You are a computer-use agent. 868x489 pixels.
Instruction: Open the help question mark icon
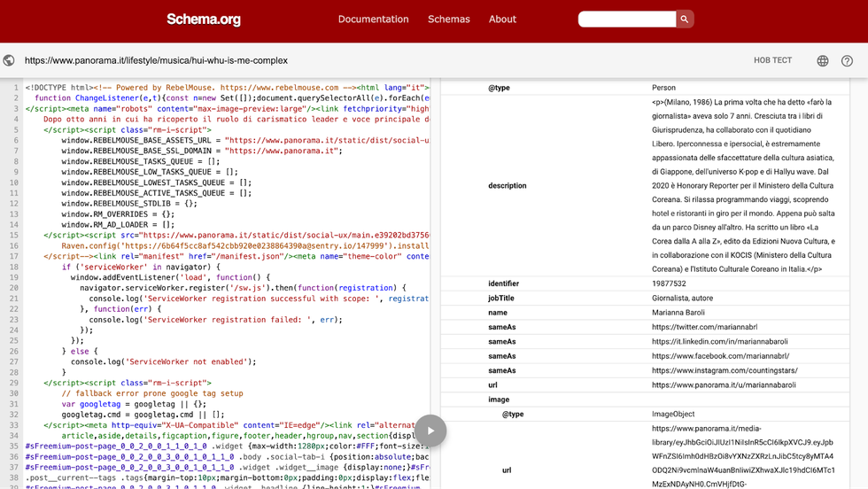pyautogui.click(x=847, y=61)
